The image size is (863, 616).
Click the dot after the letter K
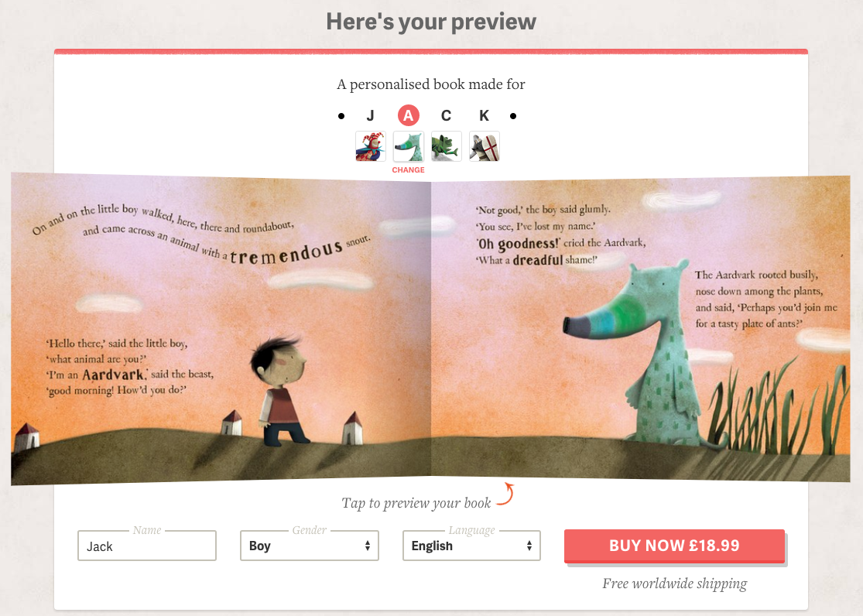pos(513,116)
